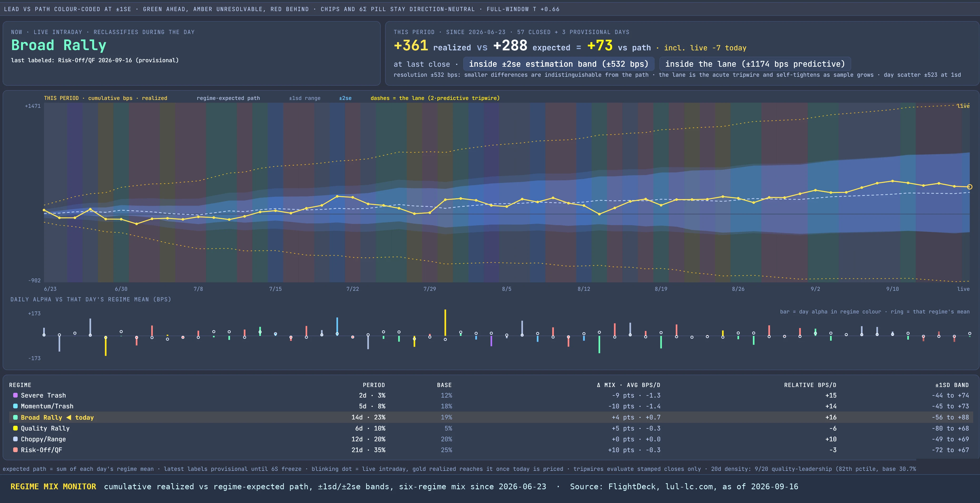The height and width of the screenshot is (503, 980).
Task: Click the '21d · 35%' period cell
Action: pyautogui.click(x=368, y=450)
